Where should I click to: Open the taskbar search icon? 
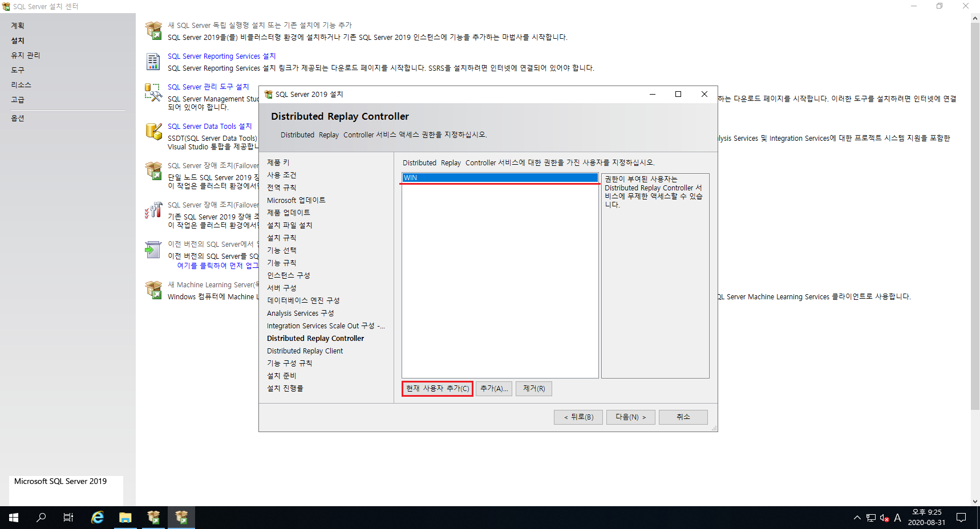(x=41, y=518)
